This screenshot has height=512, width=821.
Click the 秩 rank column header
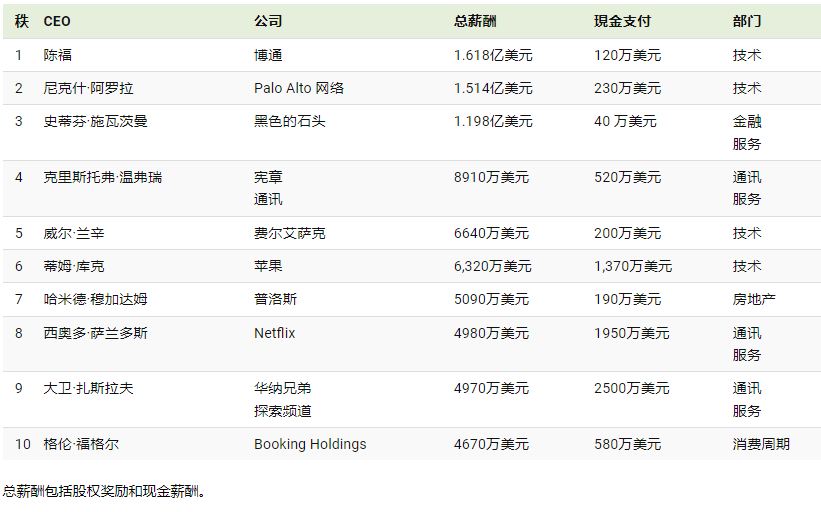click(x=21, y=21)
